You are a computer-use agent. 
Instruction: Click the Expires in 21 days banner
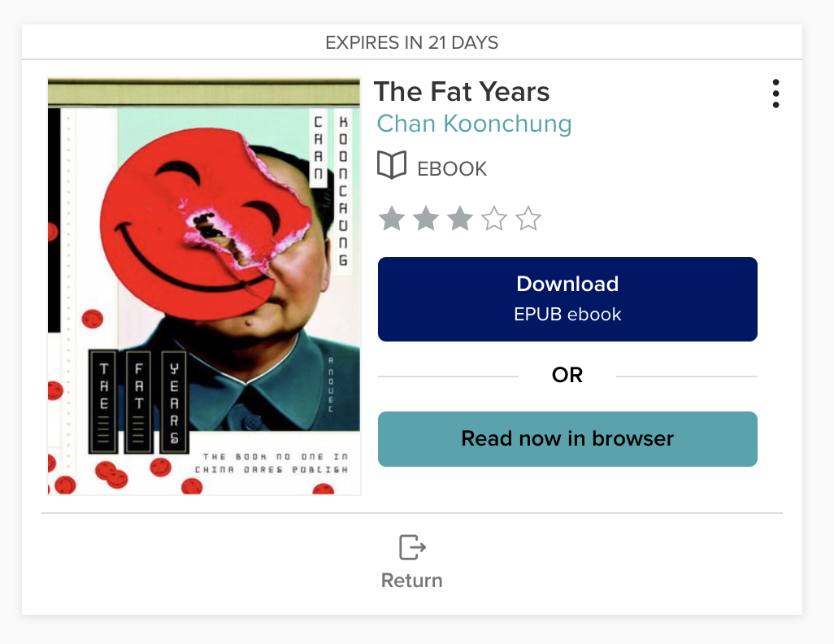(412, 42)
